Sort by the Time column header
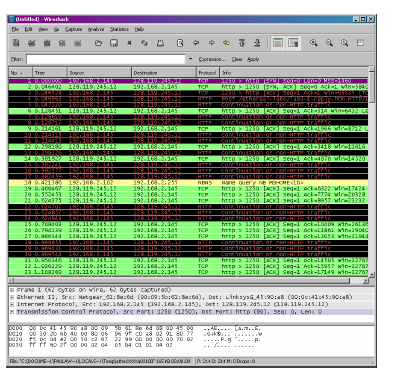 coord(50,72)
